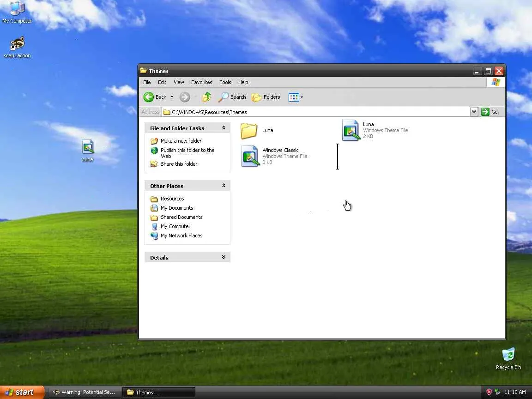Screen dimensions: 532x399
Task: Go to Resources in Other Places
Action: 172,199
